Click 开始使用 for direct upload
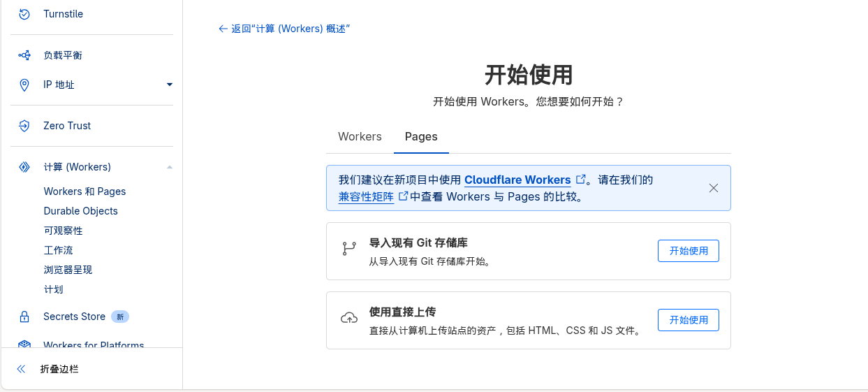Viewport: 868px width, 392px height. click(688, 320)
